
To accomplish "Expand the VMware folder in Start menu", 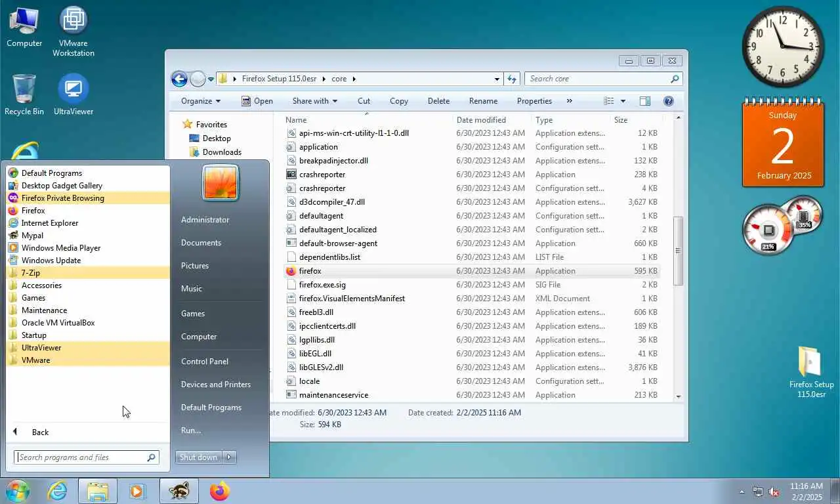I will pyautogui.click(x=88, y=360).
